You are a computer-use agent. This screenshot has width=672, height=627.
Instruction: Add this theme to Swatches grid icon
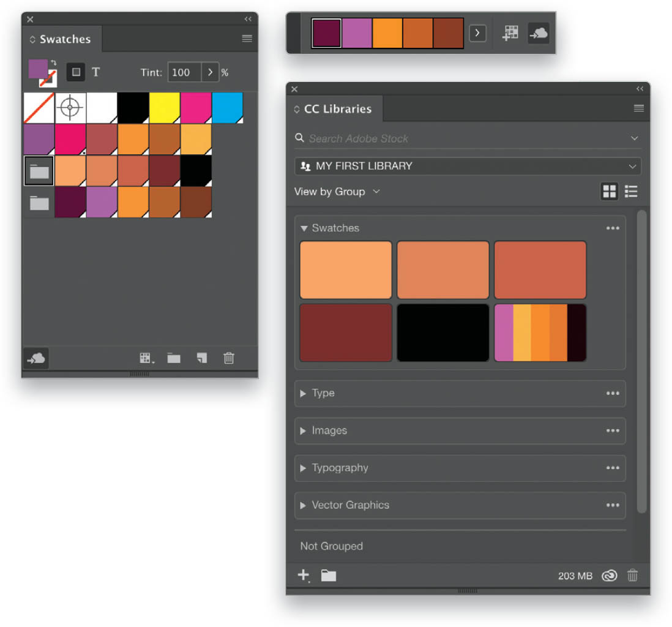pyautogui.click(x=510, y=33)
